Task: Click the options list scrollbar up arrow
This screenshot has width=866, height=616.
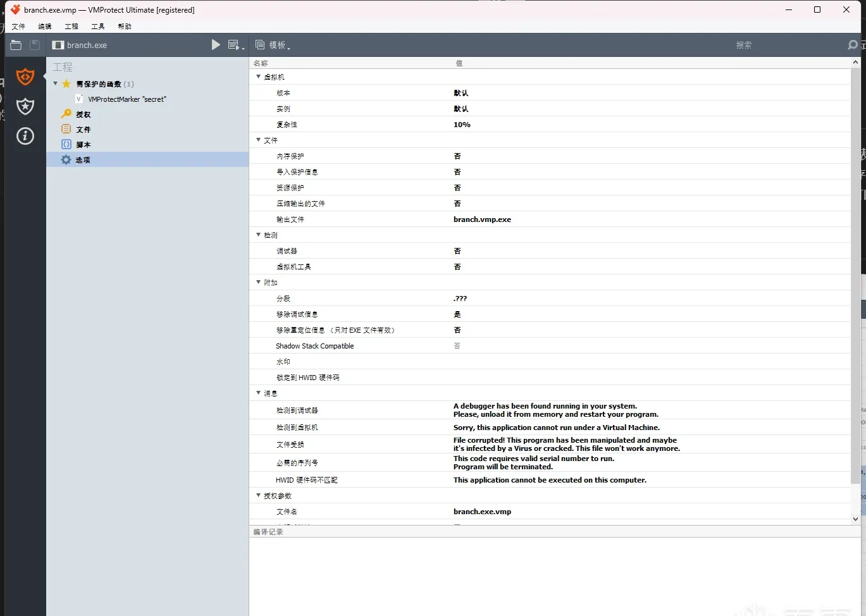Action: [855, 63]
